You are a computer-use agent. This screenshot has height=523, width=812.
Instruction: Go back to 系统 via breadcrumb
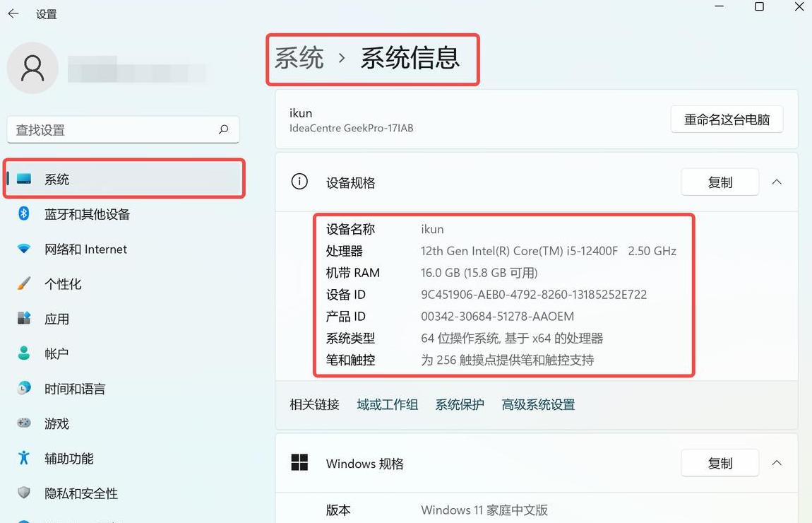click(x=299, y=57)
